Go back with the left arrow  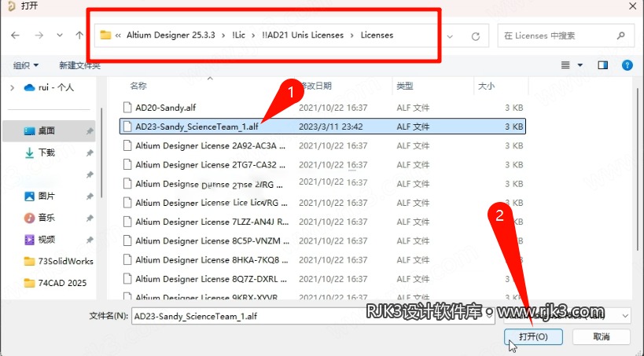click(16, 35)
